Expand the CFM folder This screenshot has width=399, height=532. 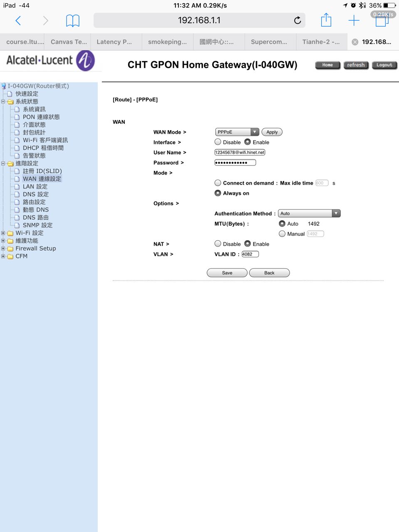pyautogui.click(x=3, y=256)
